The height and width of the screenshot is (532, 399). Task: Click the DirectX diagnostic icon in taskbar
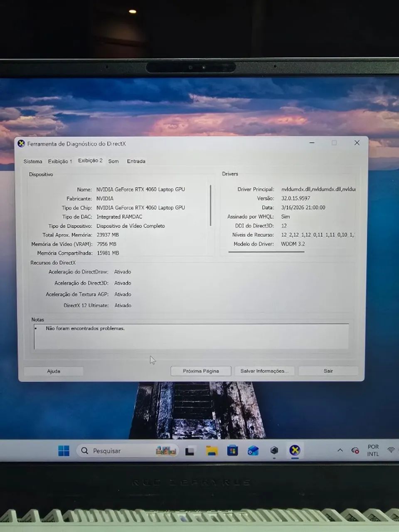(x=295, y=450)
